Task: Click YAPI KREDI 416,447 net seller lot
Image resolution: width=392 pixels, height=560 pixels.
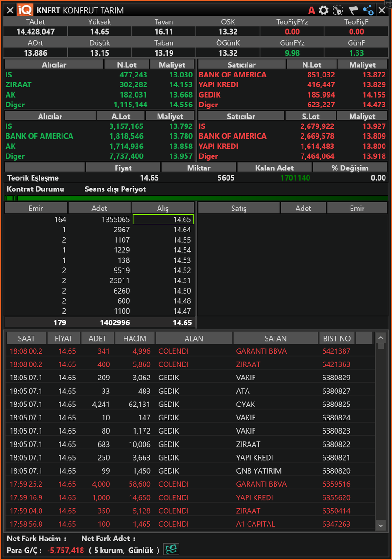Action: coord(321,85)
